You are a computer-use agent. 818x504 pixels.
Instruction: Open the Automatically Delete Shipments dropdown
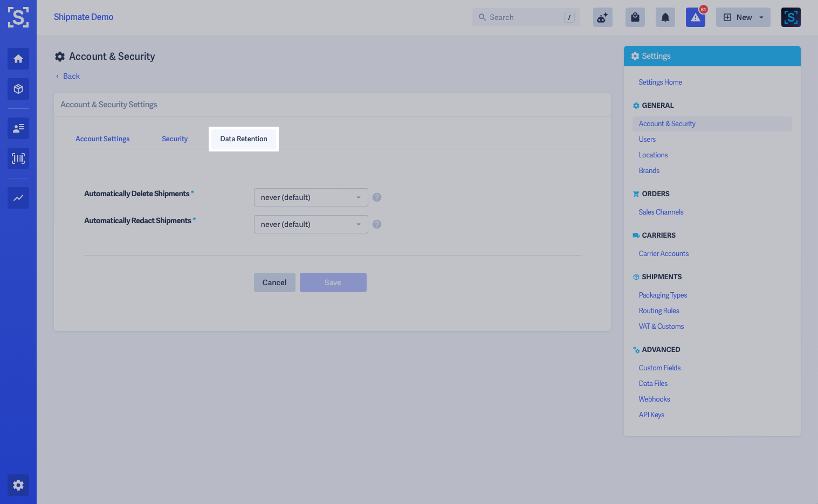coord(311,197)
